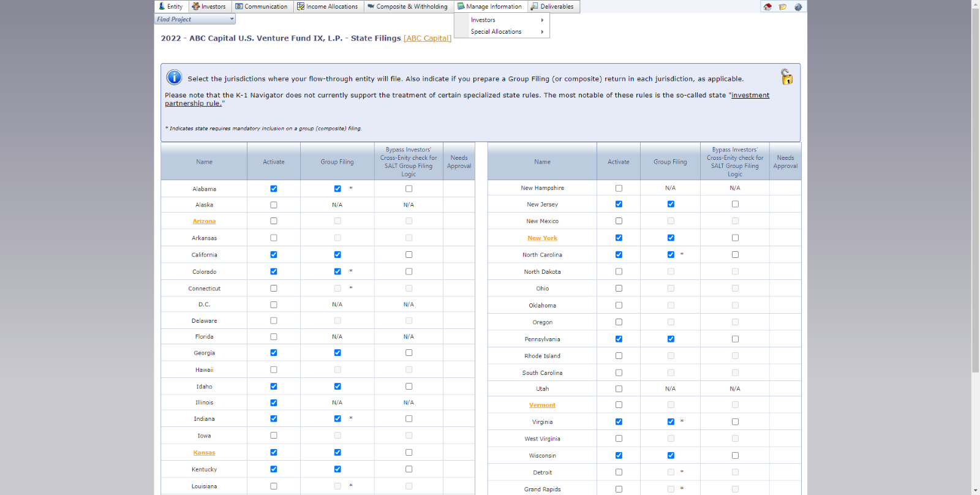Viewport: 980px width, 495px height.
Task: Click the open folder icon at top right
Action: 783,7
